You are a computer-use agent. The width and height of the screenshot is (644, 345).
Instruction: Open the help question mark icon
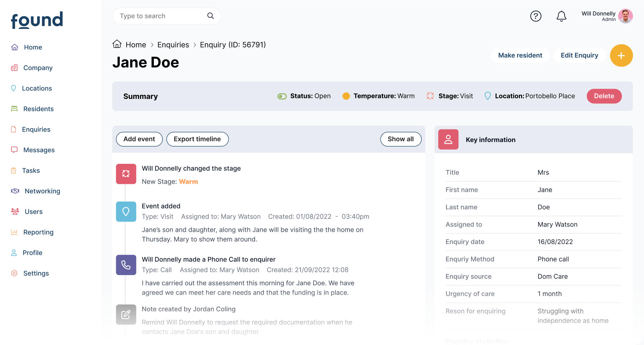point(536,16)
